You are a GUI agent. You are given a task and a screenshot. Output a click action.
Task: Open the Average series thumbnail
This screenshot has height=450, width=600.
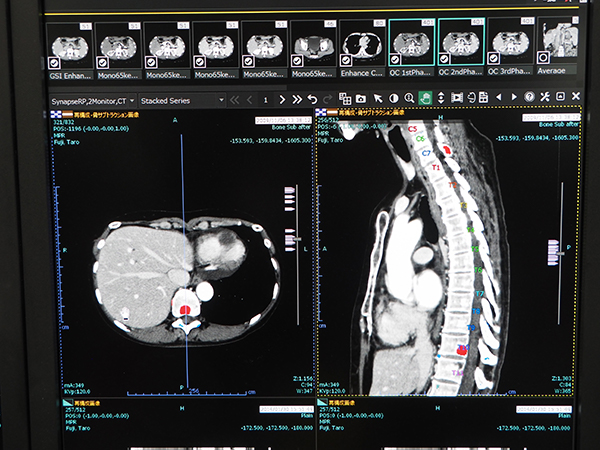[556, 44]
